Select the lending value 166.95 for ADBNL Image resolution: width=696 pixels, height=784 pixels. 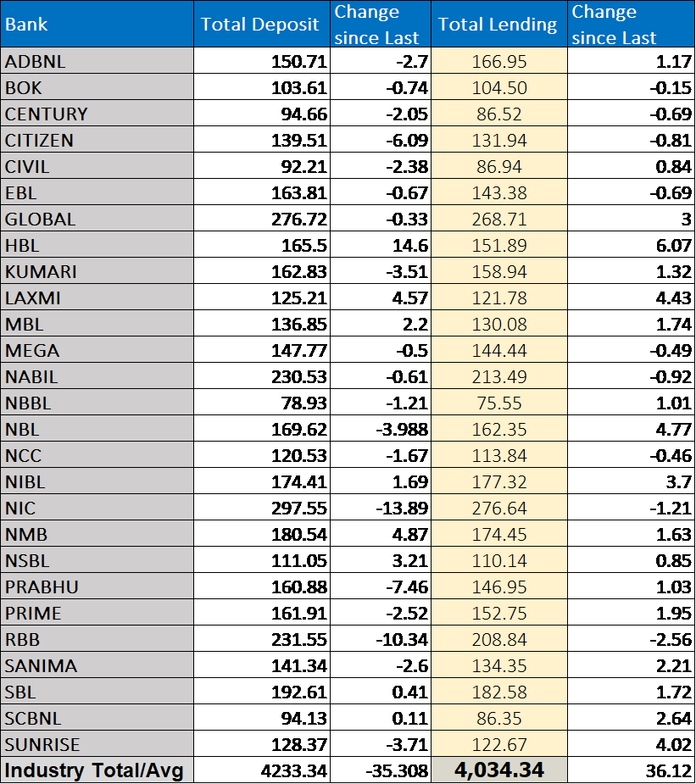[x=498, y=61]
